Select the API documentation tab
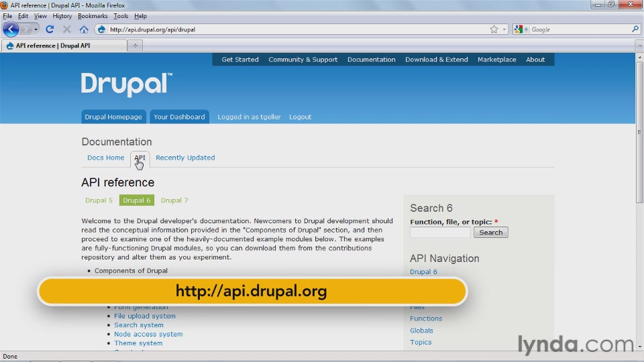 pyautogui.click(x=140, y=158)
